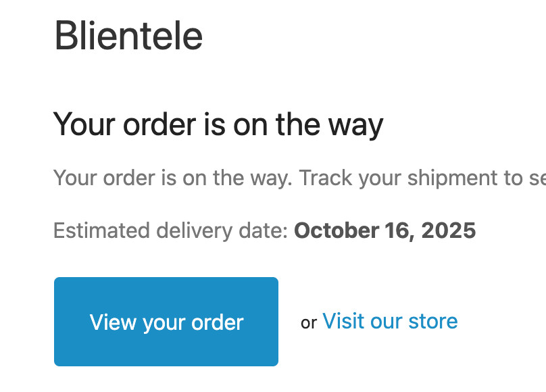Click the blue View your order button
Screen dimensions: 546x392
pyautogui.click(x=166, y=321)
